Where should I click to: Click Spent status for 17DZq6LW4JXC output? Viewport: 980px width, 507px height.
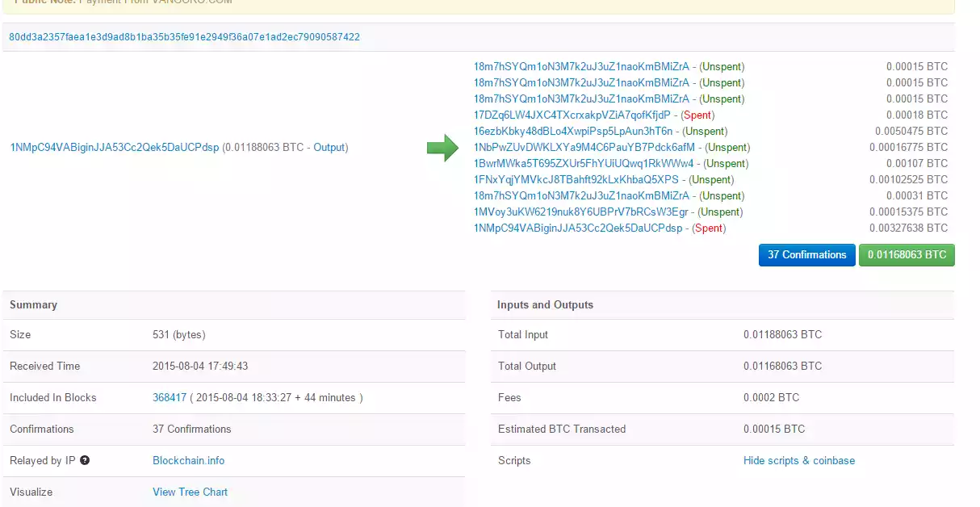pyautogui.click(x=697, y=115)
